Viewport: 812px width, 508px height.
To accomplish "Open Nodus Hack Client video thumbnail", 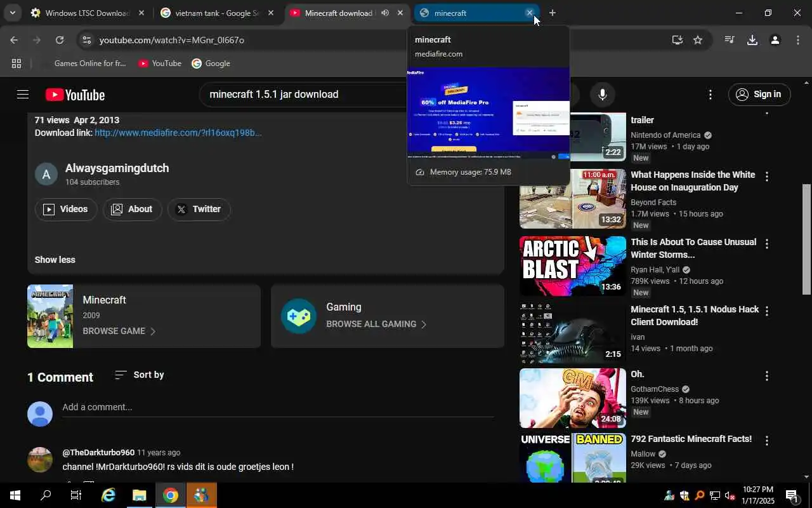I will tap(572, 333).
